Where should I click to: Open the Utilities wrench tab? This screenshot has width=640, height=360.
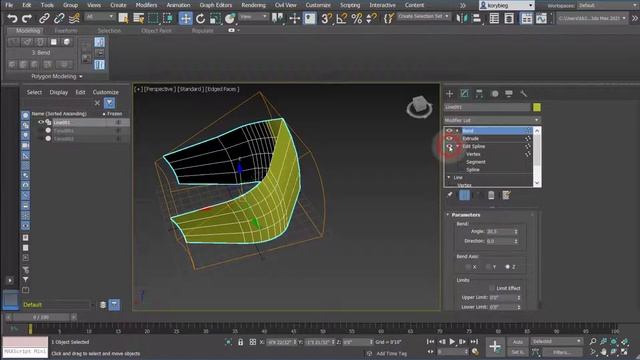[524, 94]
